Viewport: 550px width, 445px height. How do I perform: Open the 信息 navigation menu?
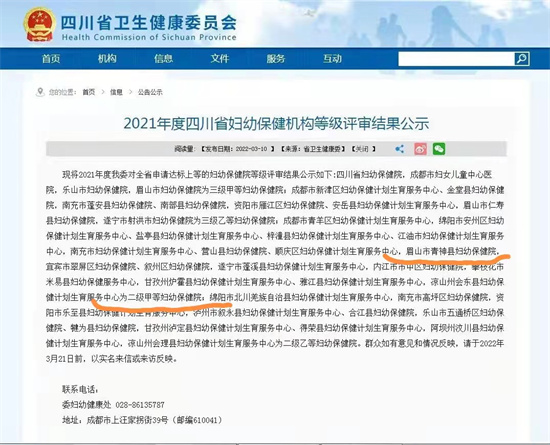[x=163, y=59]
